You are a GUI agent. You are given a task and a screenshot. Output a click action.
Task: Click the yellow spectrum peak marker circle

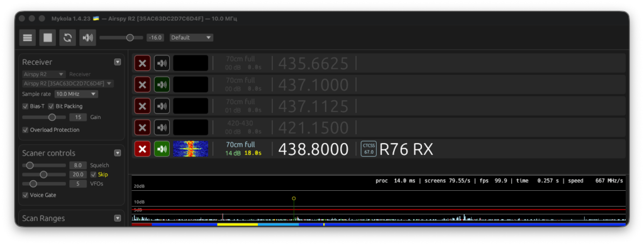[294, 198]
